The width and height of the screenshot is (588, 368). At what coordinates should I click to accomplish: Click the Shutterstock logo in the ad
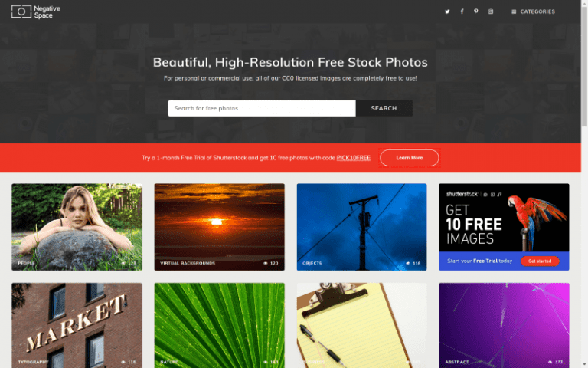(462, 194)
